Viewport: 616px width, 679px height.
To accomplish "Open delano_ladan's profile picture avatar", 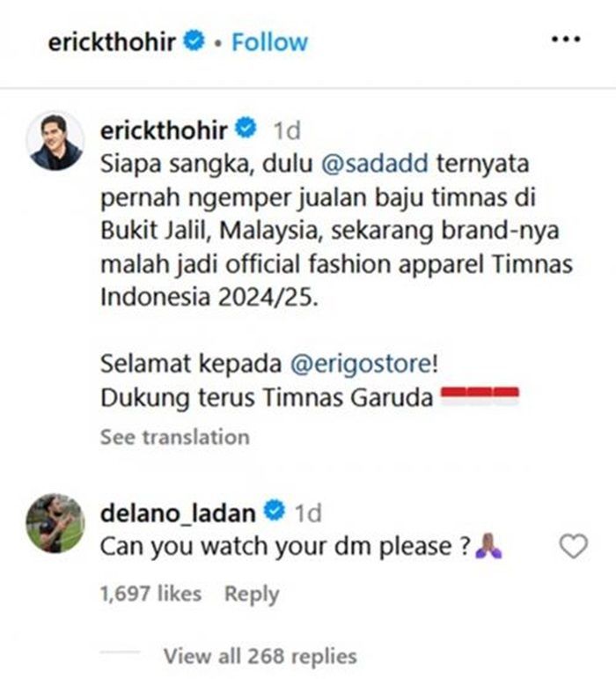I will (55, 523).
